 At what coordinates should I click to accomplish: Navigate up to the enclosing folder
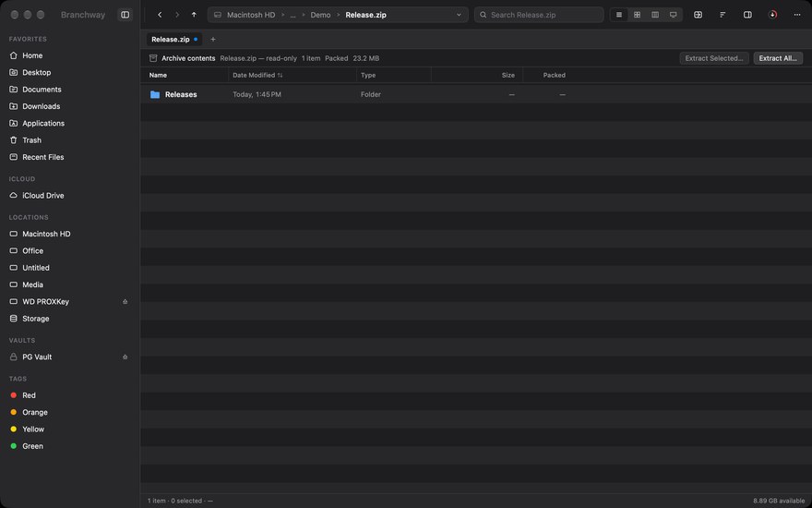pos(194,15)
